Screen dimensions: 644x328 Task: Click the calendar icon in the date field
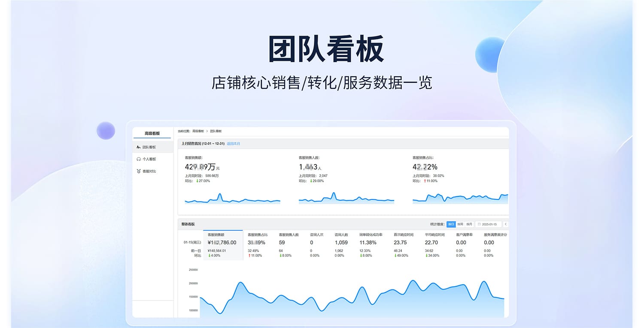point(479,224)
